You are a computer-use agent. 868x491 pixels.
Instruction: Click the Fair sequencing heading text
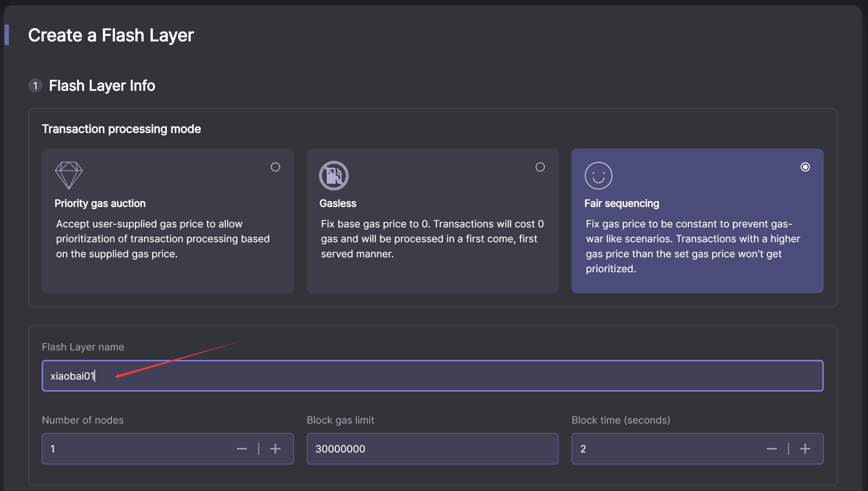pyautogui.click(x=622, y=203)
